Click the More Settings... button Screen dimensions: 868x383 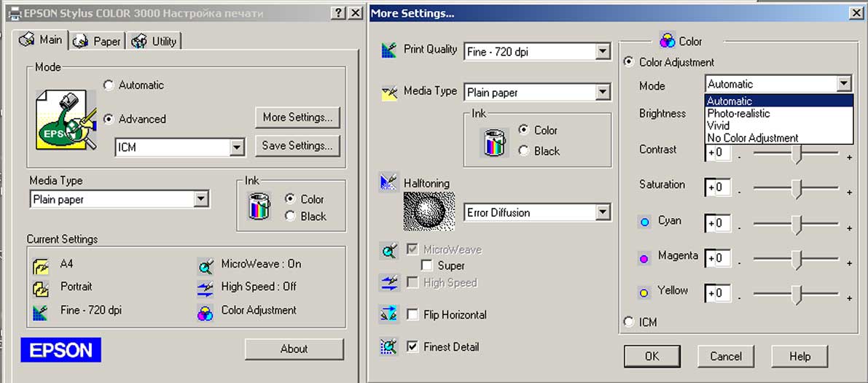point(297,117)
